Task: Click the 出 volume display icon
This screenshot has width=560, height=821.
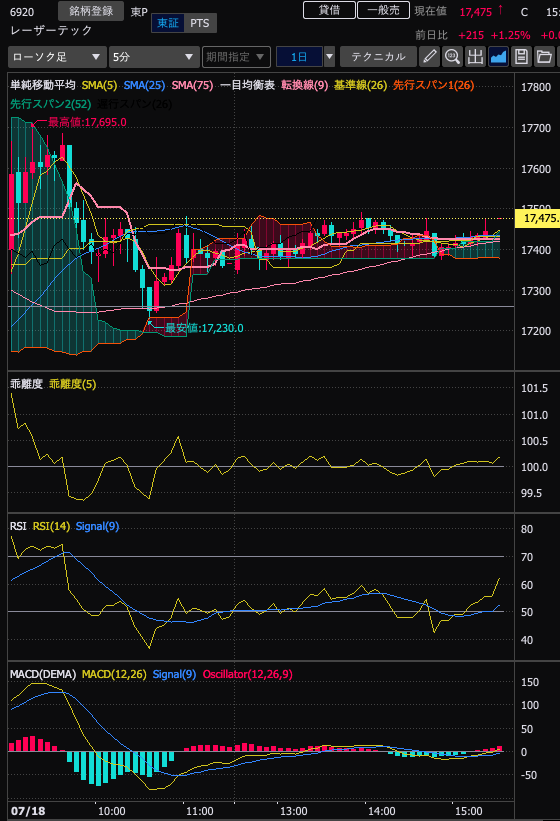Action: tap(475, 57)
